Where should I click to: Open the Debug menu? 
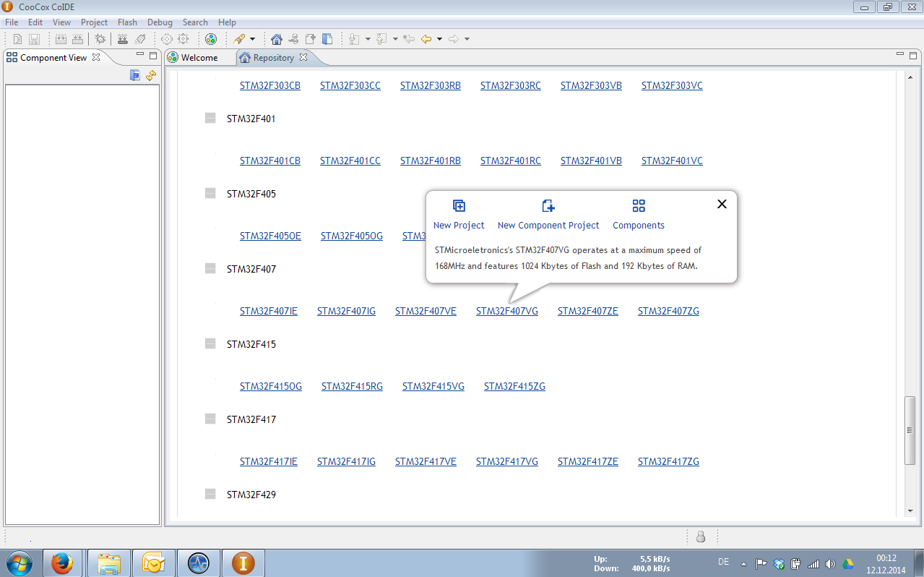click(160, 22)
